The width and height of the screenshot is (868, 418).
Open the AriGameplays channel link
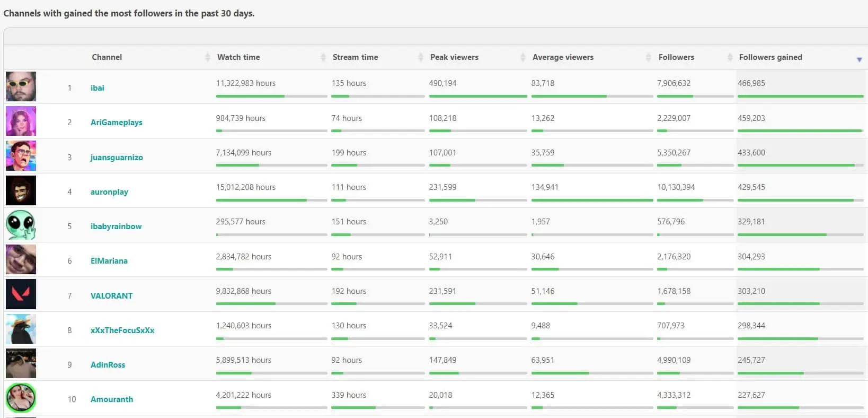116,122
